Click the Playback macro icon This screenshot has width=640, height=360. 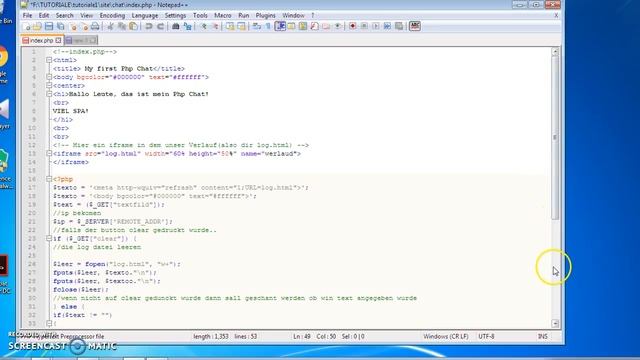[376, 27]
